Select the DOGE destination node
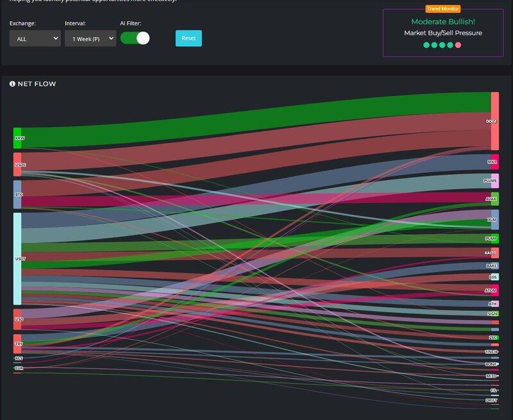This screenshot has width=513, height=420. 495,121
